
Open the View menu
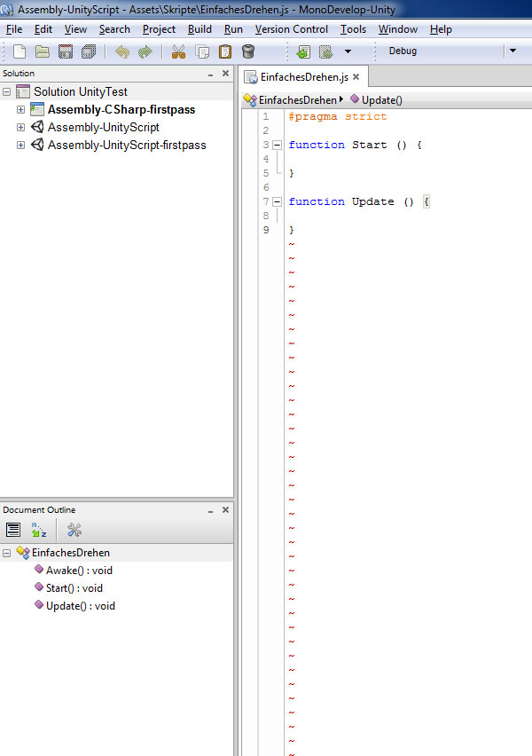click(x=75, y=29)
